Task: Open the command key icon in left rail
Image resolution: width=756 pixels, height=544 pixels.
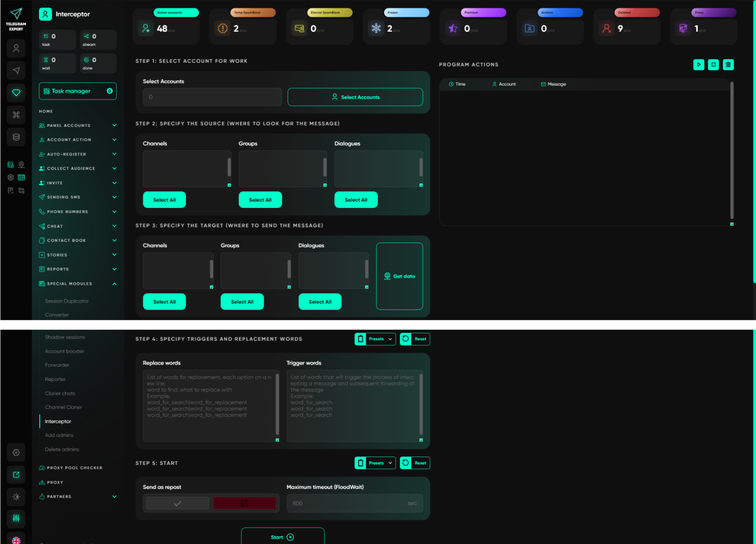Action: (16, 115)
